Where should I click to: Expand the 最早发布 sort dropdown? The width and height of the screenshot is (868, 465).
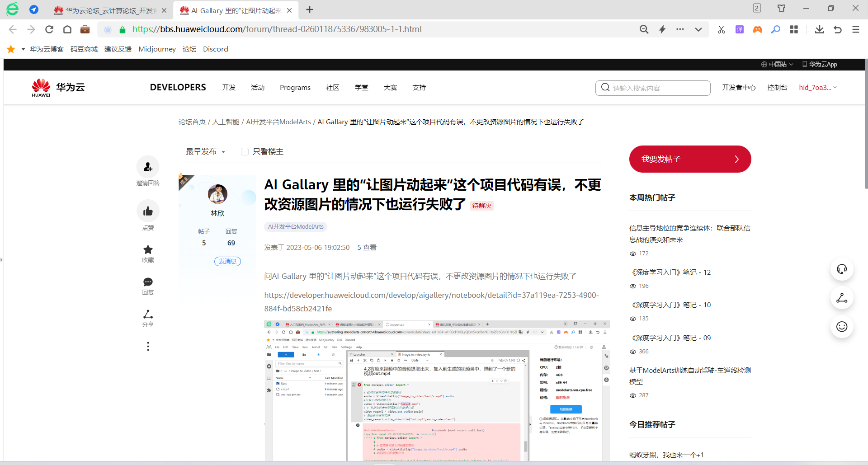point(206,152)
